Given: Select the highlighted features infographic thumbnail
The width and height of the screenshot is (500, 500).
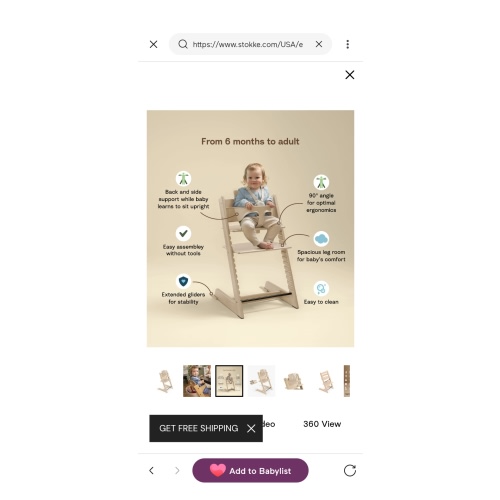Looking at the screenshot, I should (x=229, y=381).
